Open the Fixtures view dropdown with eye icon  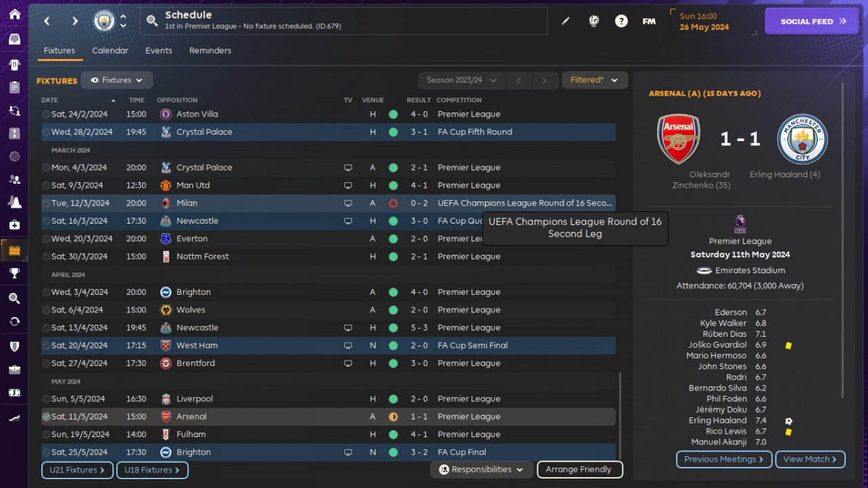coord(117,80)
